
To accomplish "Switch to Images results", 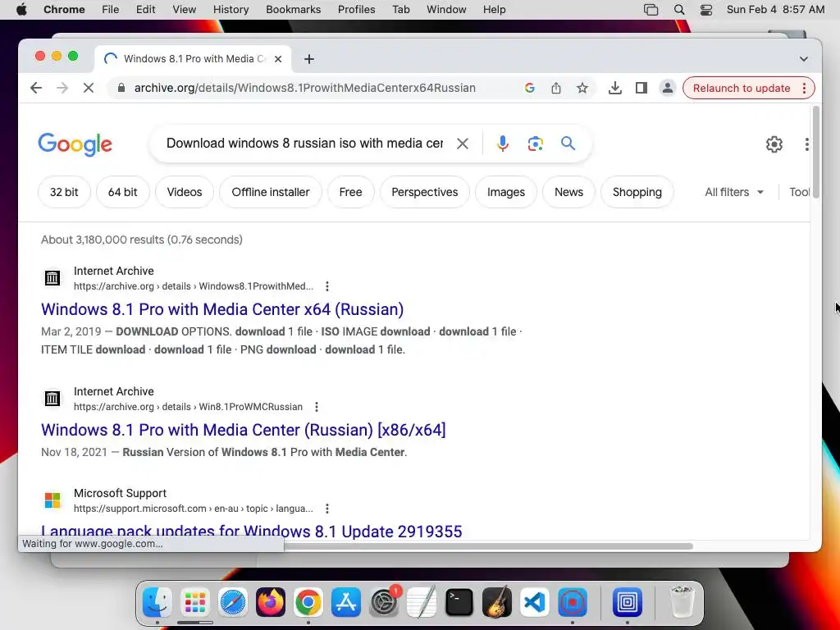I will point(505,192).
